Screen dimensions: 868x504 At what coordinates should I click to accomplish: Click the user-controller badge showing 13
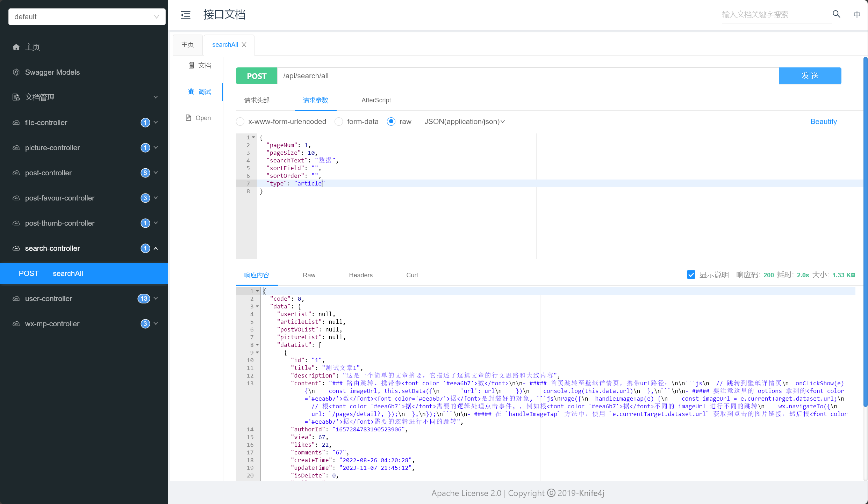pyautogui.click(x=144, y=298)
